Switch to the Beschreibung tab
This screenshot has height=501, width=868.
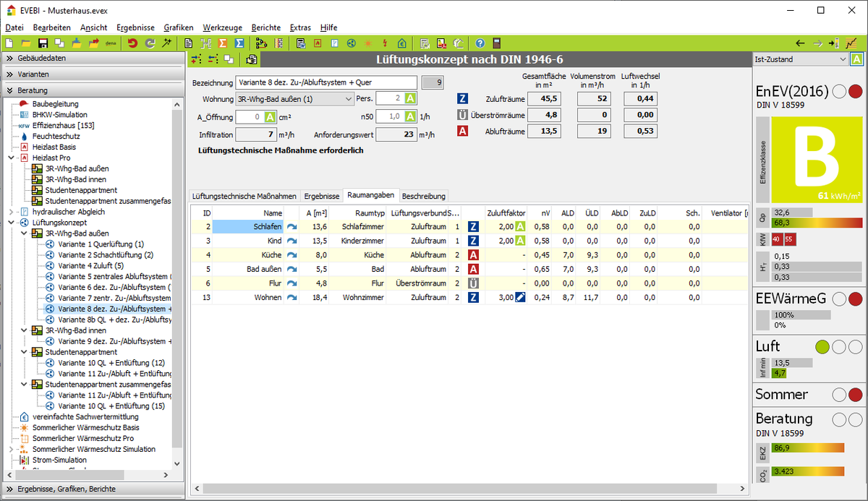(x=423, y=196)
